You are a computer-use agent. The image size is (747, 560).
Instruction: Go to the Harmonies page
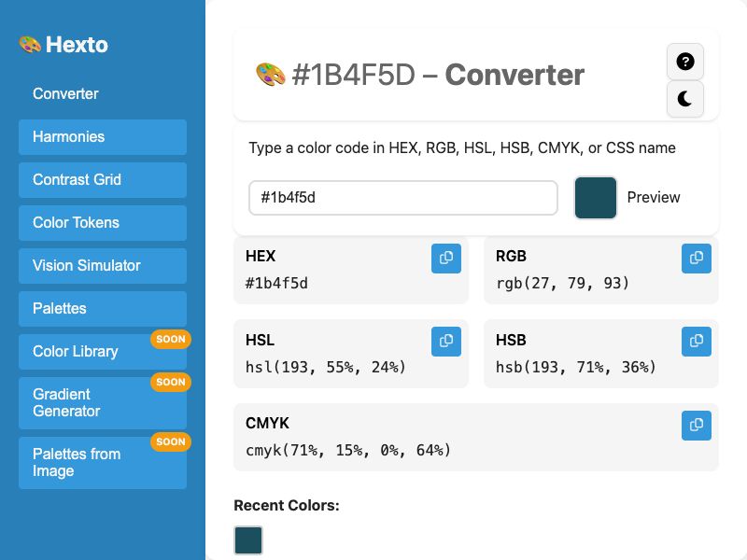click(102, 136)
